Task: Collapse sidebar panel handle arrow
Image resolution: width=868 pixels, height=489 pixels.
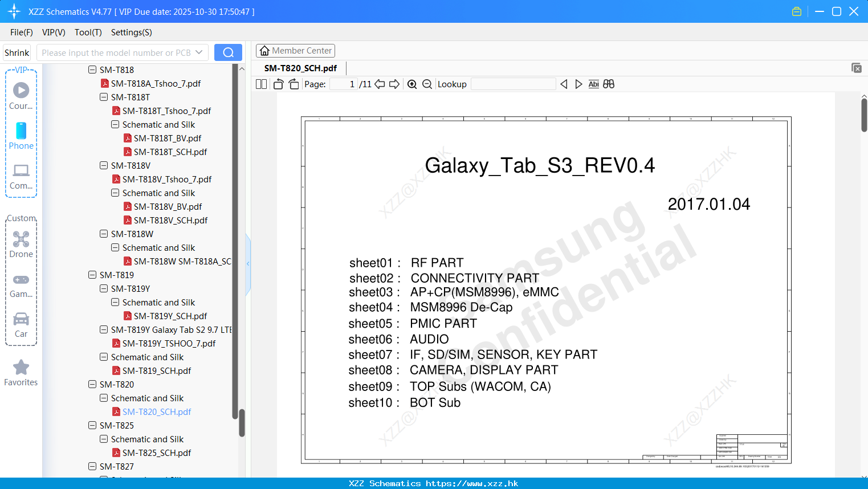Action: (x=248, y=264)
